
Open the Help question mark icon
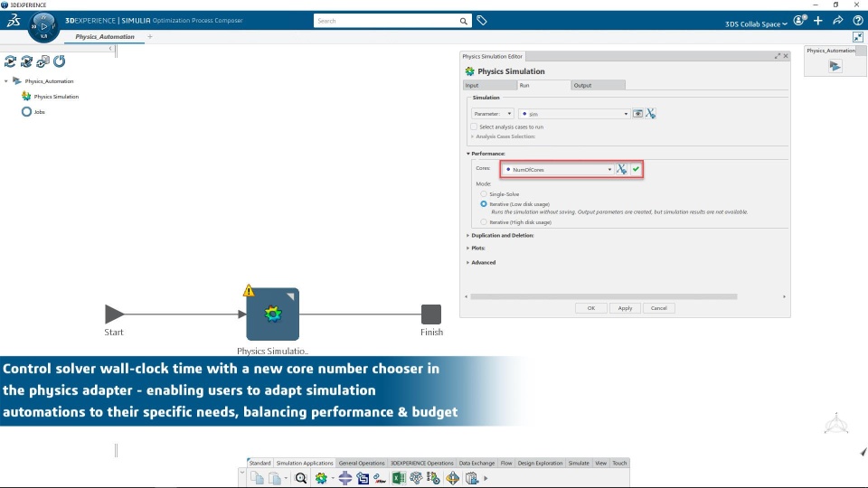click(x=857, y=21)
